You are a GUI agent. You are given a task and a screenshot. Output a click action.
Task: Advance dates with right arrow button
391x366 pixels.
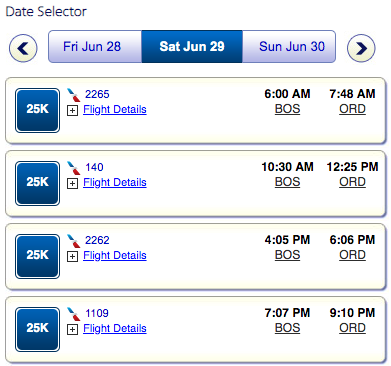click(x=361, y=48)
